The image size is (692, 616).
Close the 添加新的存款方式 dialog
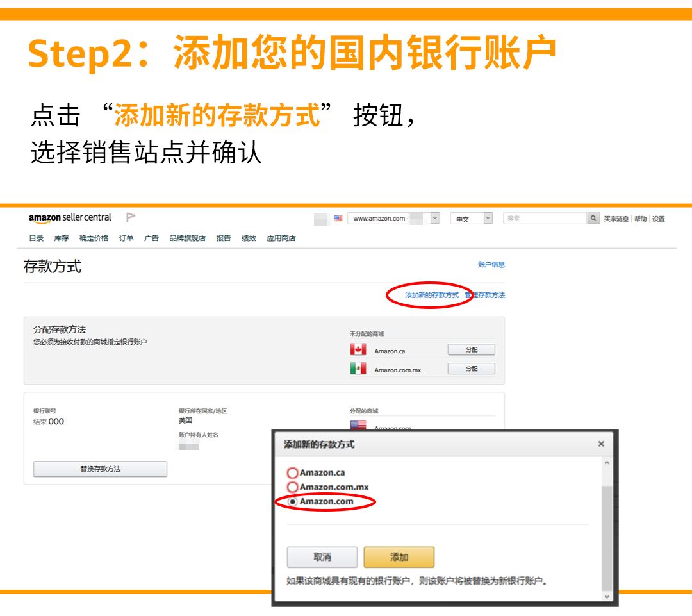[x=600, y=444]
